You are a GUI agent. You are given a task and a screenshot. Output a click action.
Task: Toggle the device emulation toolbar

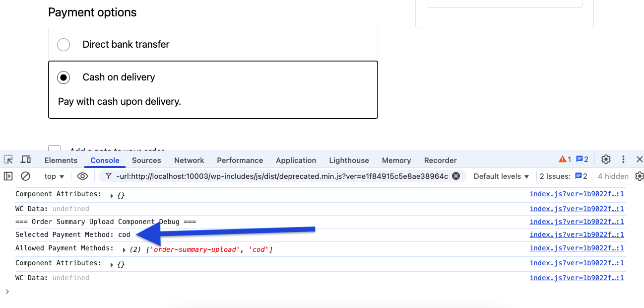coord(26,159)
